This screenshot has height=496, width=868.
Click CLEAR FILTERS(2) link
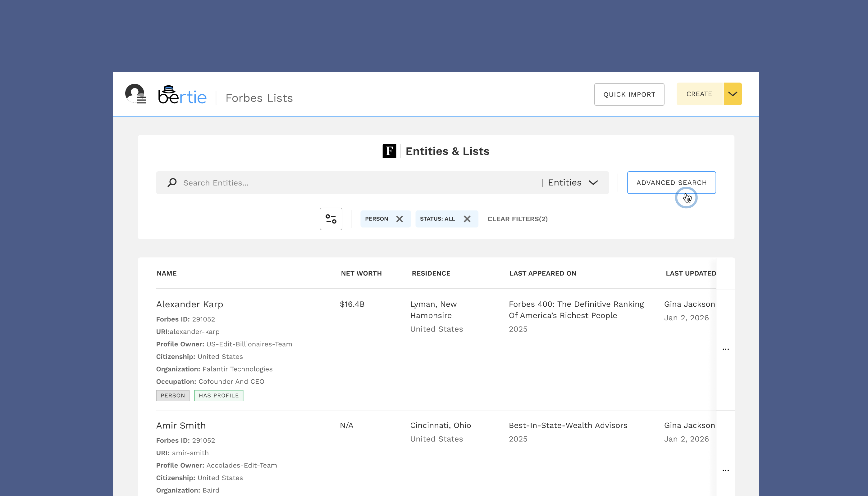[x=517, y=219]
